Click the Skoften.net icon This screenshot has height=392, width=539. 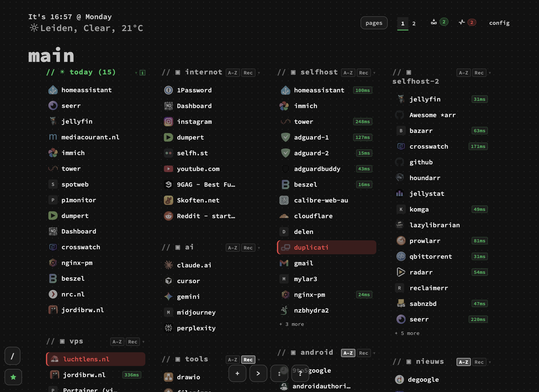coord(169,200)
